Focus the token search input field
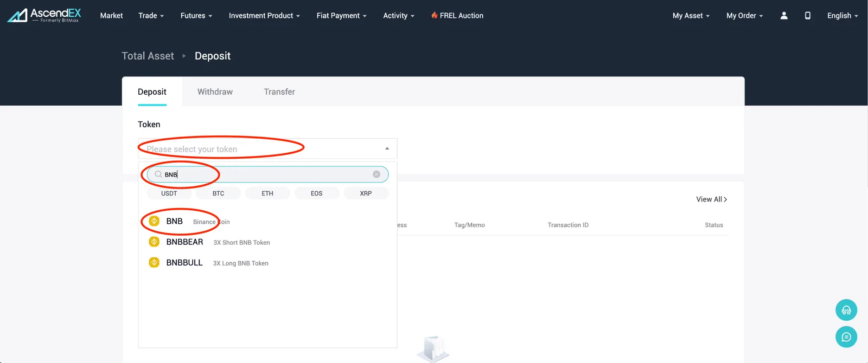Screen dimensions: 868x363 (267, 174)
